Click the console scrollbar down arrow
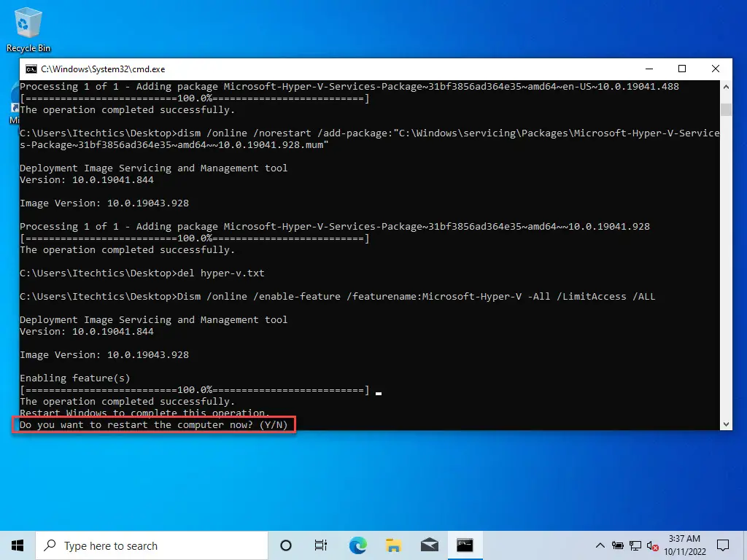Image resolution: width=747 pixels, height=560 pixels. tap(726, 424)
